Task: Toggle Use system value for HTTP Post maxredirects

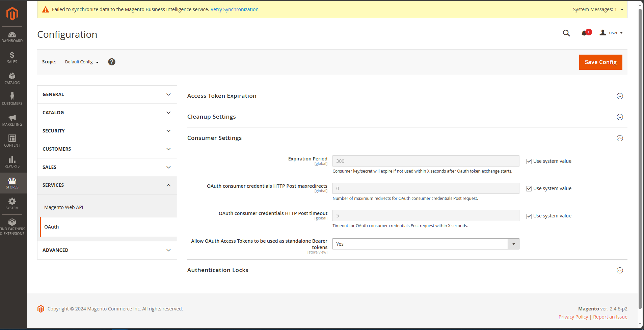Action: tap(529, 189)
